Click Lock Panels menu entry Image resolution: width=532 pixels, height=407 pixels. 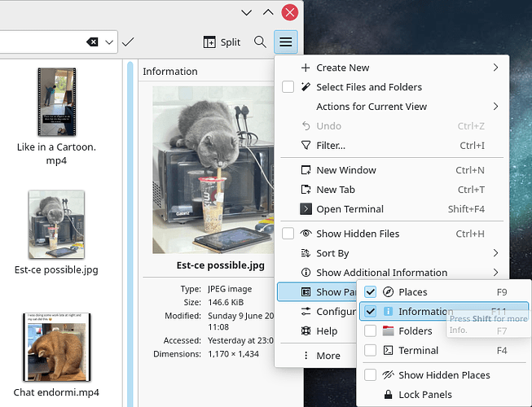click(426, 395)
